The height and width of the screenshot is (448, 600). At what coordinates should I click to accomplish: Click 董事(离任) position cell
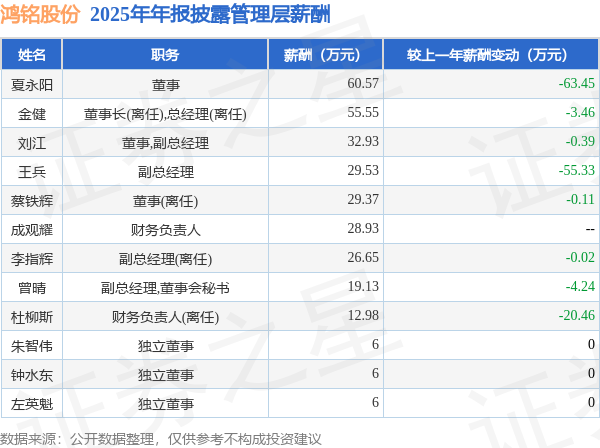165,201
